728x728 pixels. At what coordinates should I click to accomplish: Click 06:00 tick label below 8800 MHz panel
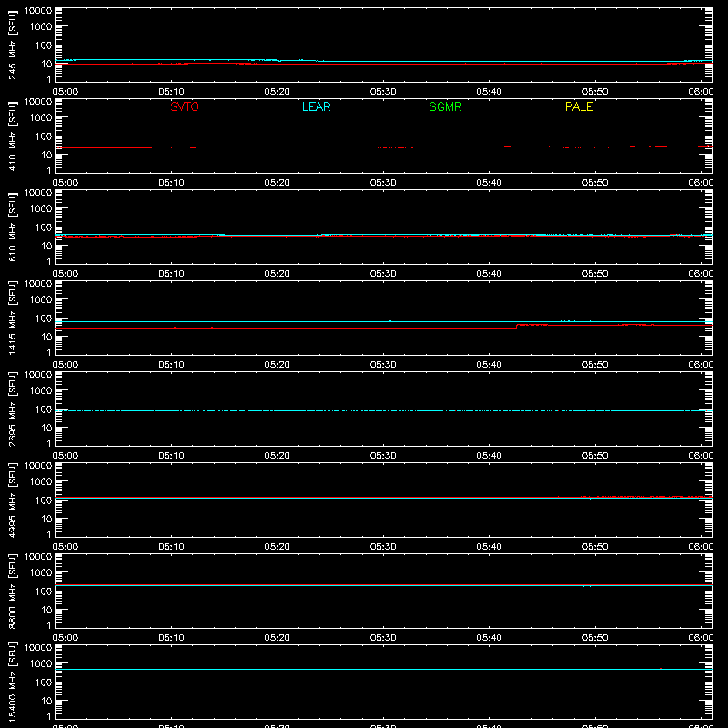[x=701, y=638]
